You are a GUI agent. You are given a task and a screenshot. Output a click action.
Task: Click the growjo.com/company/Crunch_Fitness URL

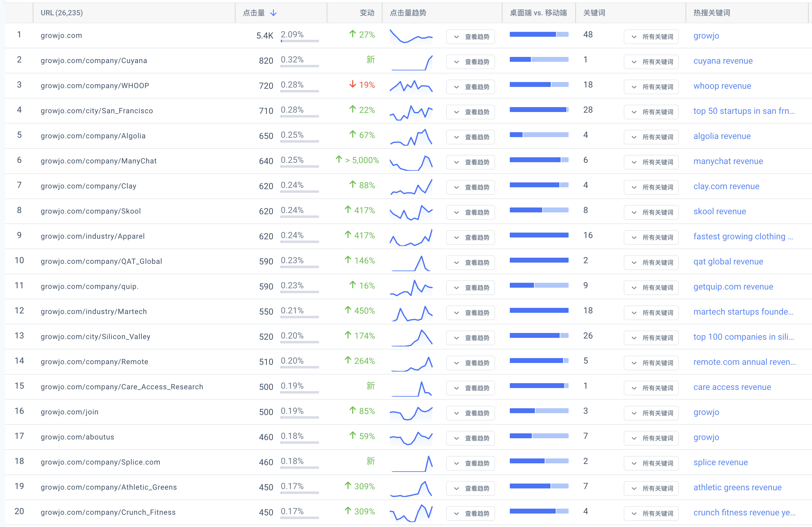(108, 512)
